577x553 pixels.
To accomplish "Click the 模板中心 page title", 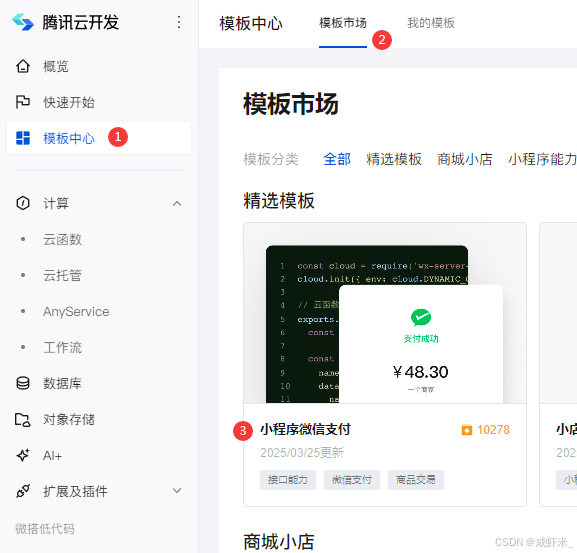I will [251, 23].
